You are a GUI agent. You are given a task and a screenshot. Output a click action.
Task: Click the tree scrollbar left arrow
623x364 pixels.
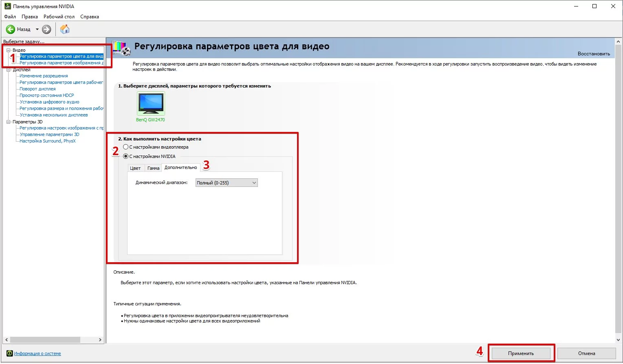click(x=7, y=340)
